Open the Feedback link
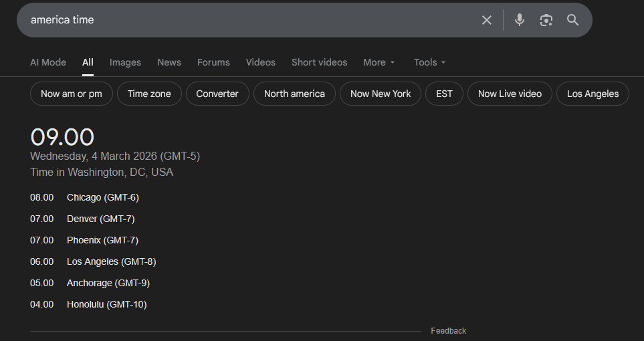The image size is (644, 341). click(x=449, y=331)
